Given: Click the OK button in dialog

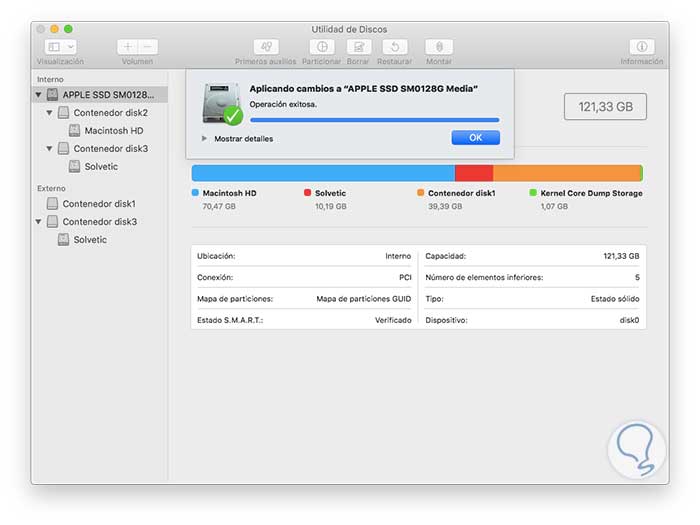Looking at the screenshot, I should (x=475, y=138).
